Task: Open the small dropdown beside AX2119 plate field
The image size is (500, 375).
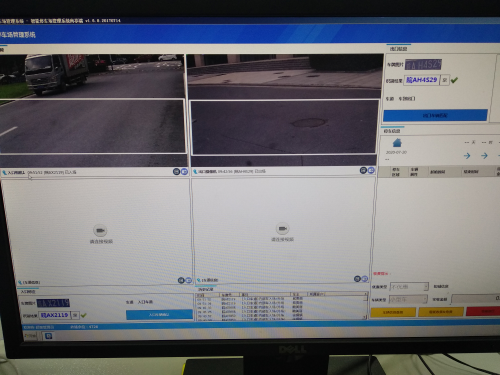Action: 75,315
